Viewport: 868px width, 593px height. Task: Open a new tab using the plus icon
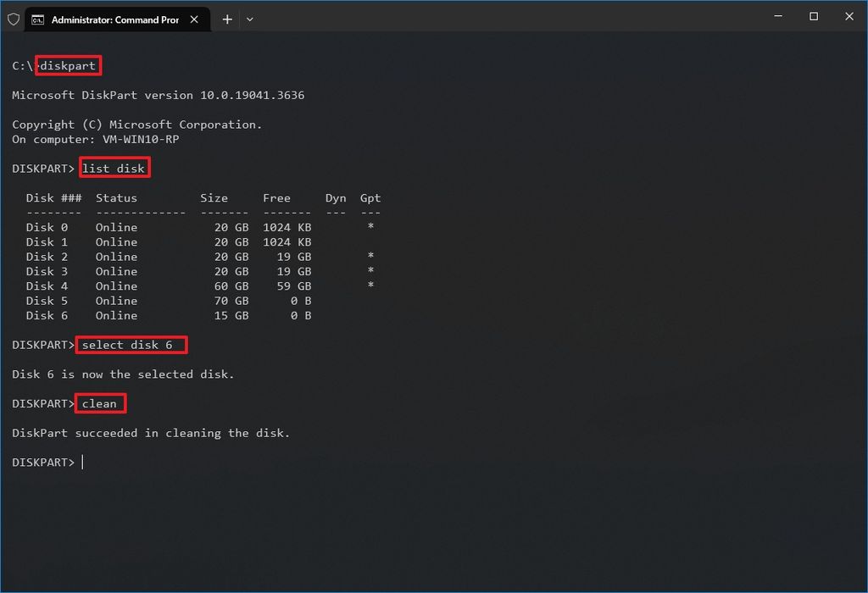(227, 19)
